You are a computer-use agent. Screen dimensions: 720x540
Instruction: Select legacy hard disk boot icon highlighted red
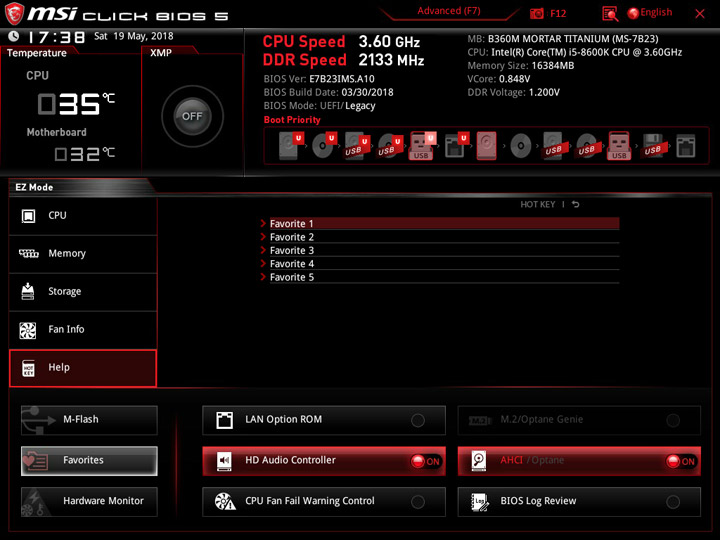click(x=486, y=146)
